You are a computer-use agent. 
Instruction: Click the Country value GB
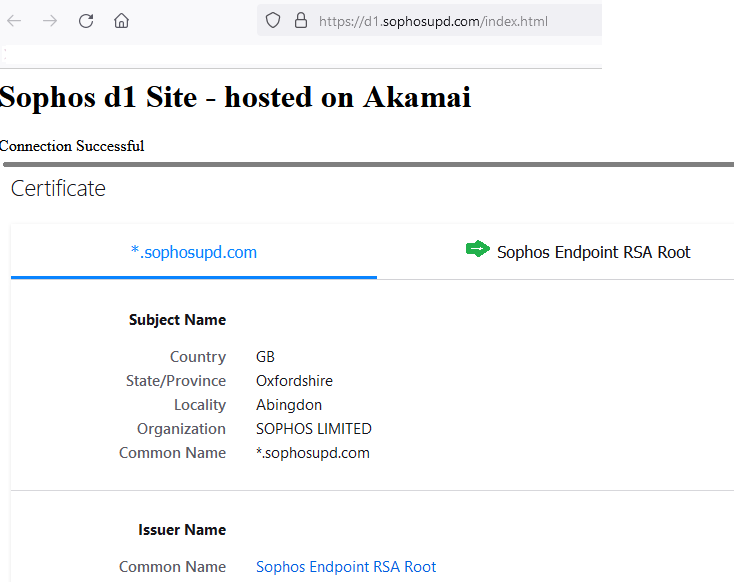(265, 357)
